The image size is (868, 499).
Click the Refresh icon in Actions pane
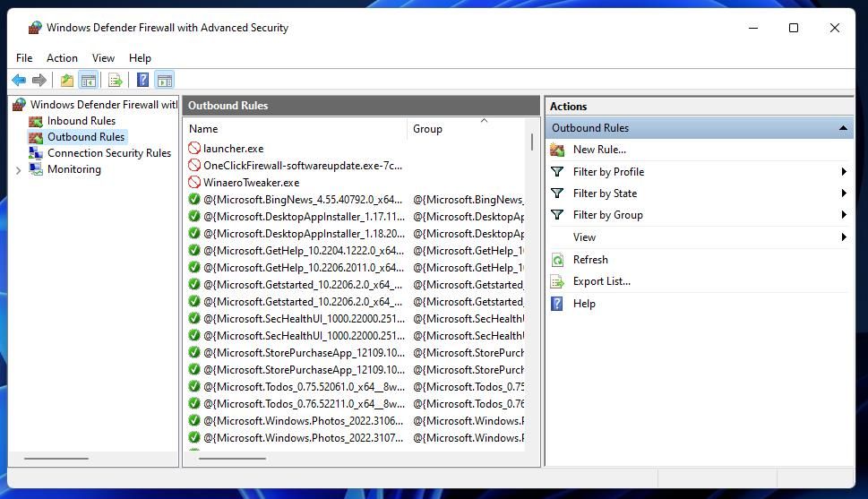click(557, 259)
